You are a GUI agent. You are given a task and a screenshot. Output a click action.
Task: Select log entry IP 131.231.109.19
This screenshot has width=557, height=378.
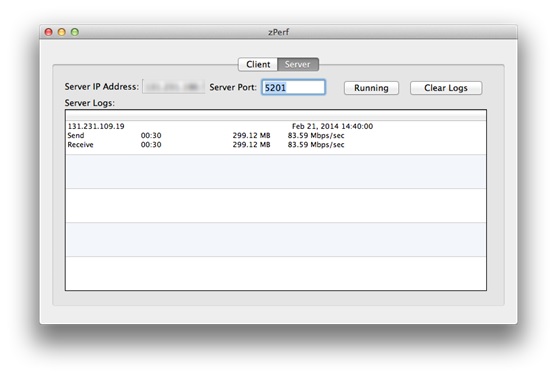coord(96,126)
